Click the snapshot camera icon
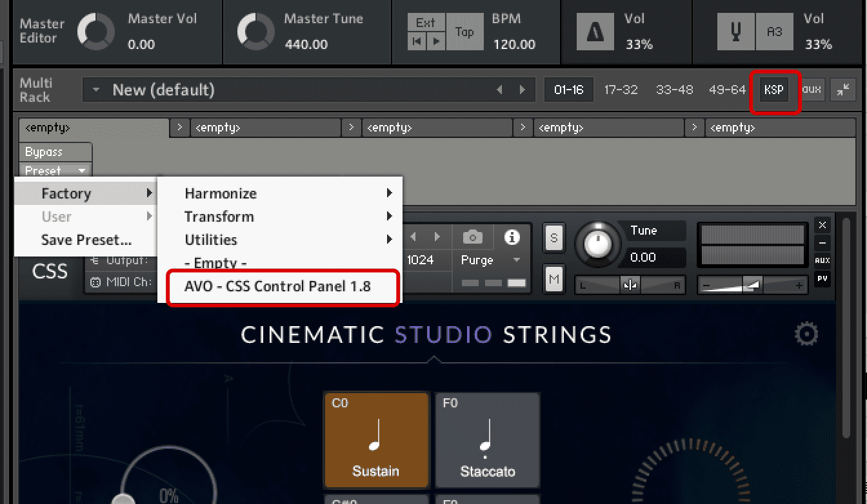Viewport: 867px width, 504px height. pyautogui.click(x=472, y=238)
